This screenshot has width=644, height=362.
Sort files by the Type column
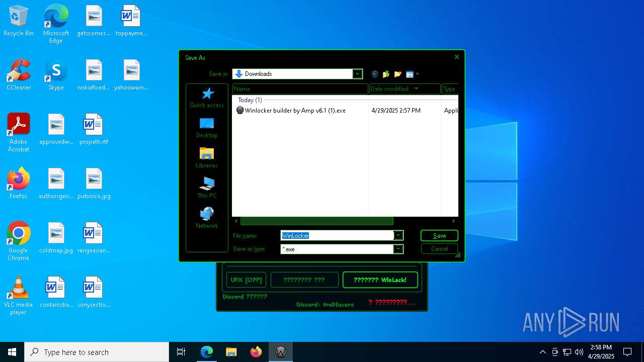[450, 89]
